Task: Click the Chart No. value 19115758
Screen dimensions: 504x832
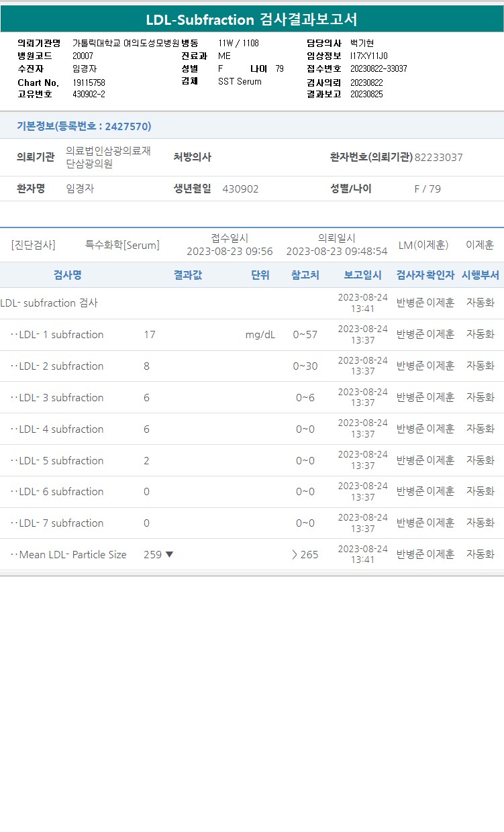Action: point(89,83)
